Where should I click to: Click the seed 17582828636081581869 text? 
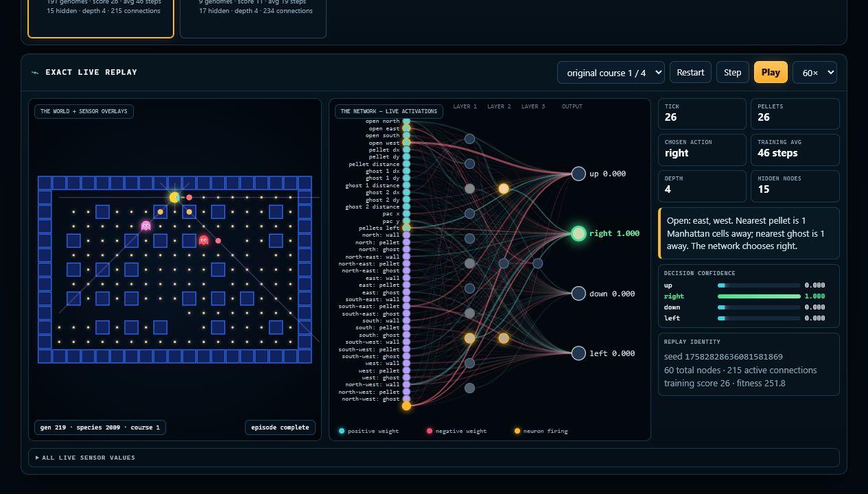point(723,357)
